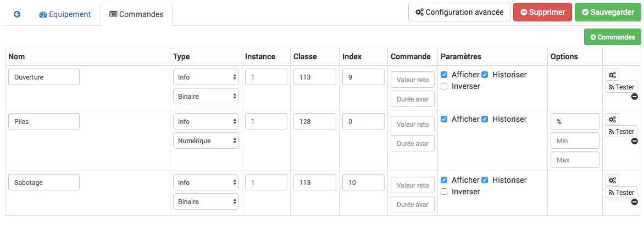The width and height of the screenshot is (644, 225).
Task: Uncheck Historiser for the Piles command
Action: click(x=485, y=119)
